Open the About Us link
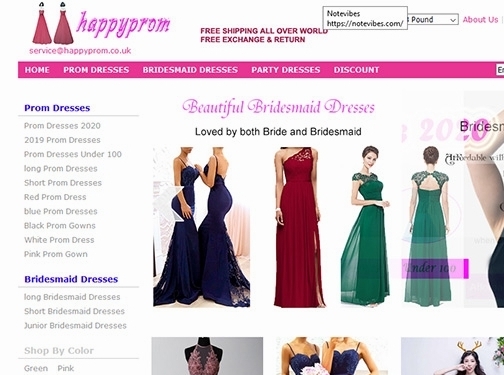Viewport: 504px width, 375px height. (480, 20)
